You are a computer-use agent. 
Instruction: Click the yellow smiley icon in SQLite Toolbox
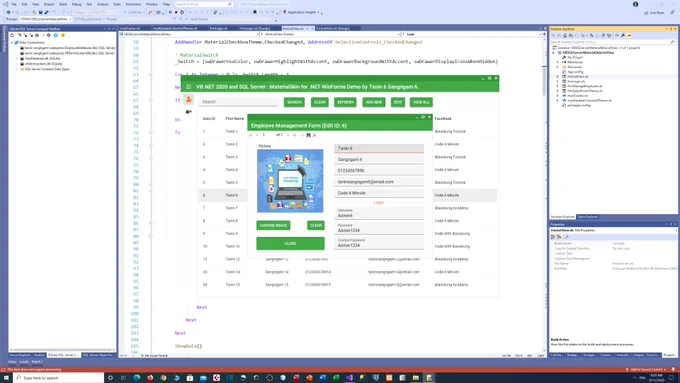[x=63, y=35]
